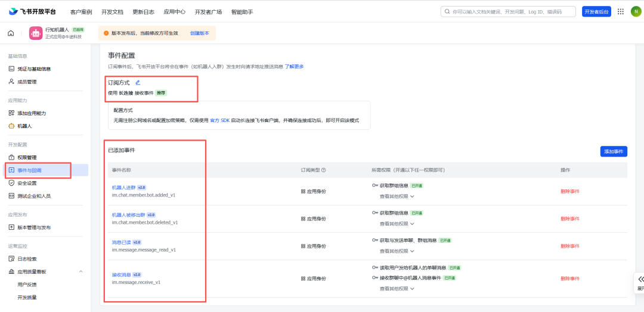Open 客户案例 in top navigation

pos(81,12)
